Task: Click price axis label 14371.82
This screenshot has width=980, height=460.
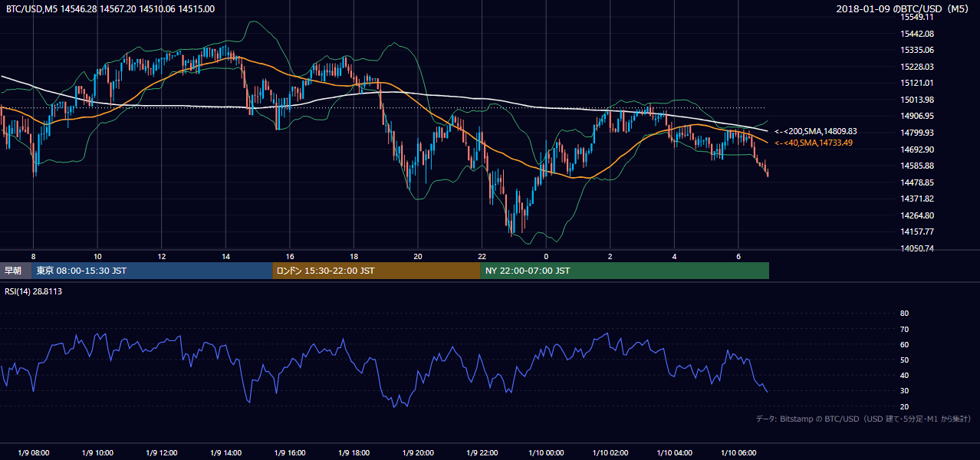Action: (917, 199)
